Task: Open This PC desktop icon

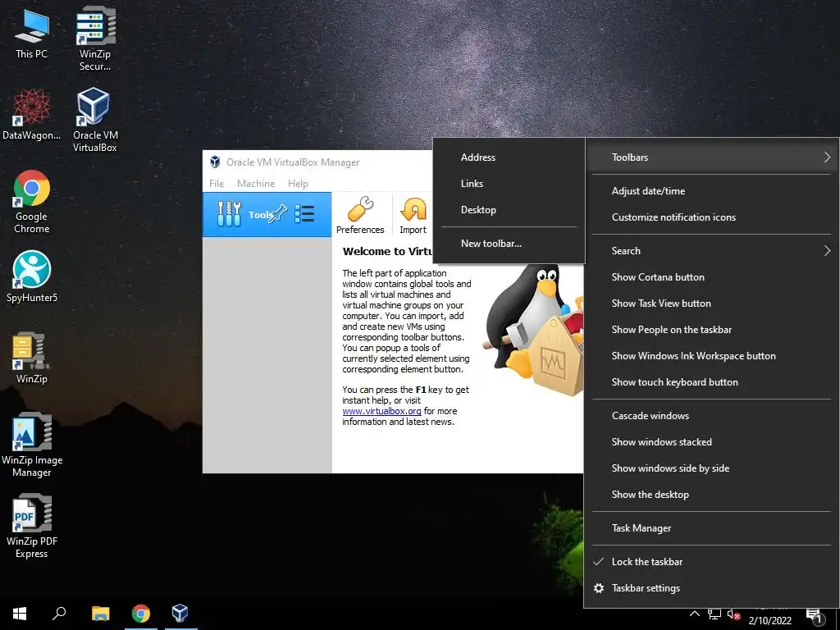Action: point(31,34)
